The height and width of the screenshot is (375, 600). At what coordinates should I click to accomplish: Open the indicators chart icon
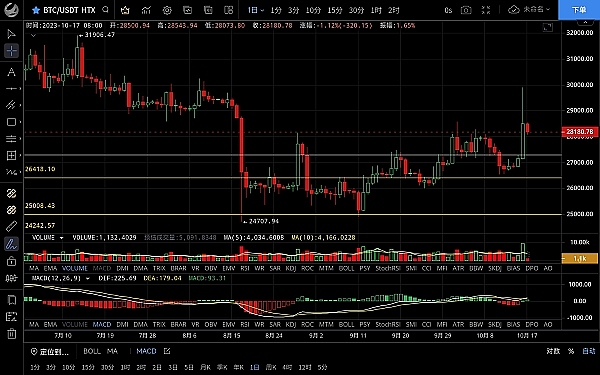click(x=146, y=10)
